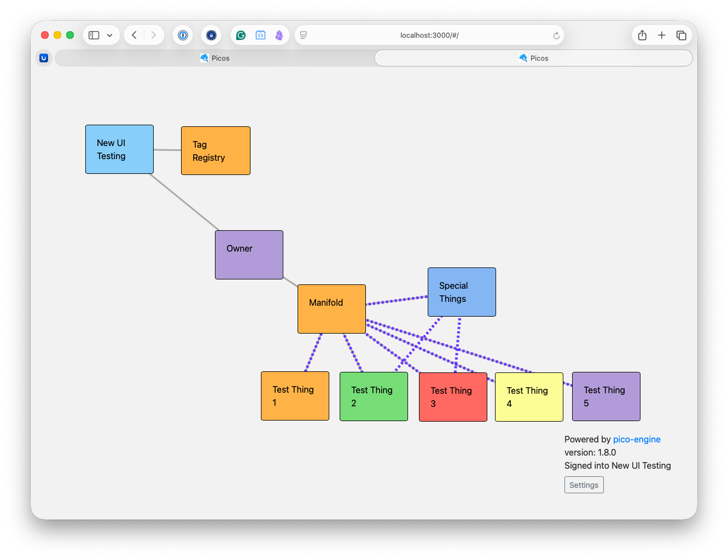Open the curly-braces JSON extension
728x560 pixels.
click(260, 35)
